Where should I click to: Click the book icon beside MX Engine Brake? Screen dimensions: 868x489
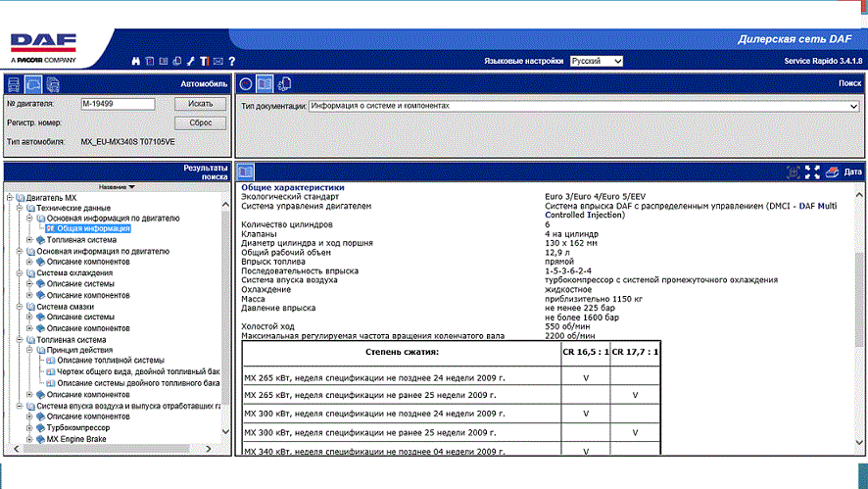[x=40, y=439]
